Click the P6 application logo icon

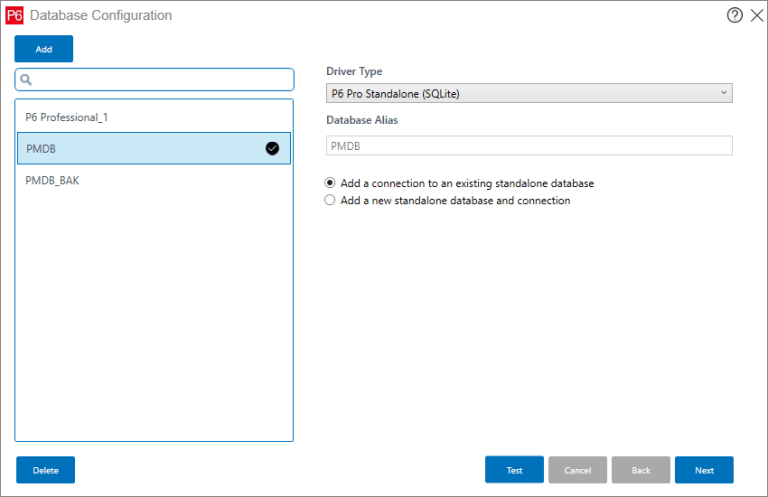(14, 15)
